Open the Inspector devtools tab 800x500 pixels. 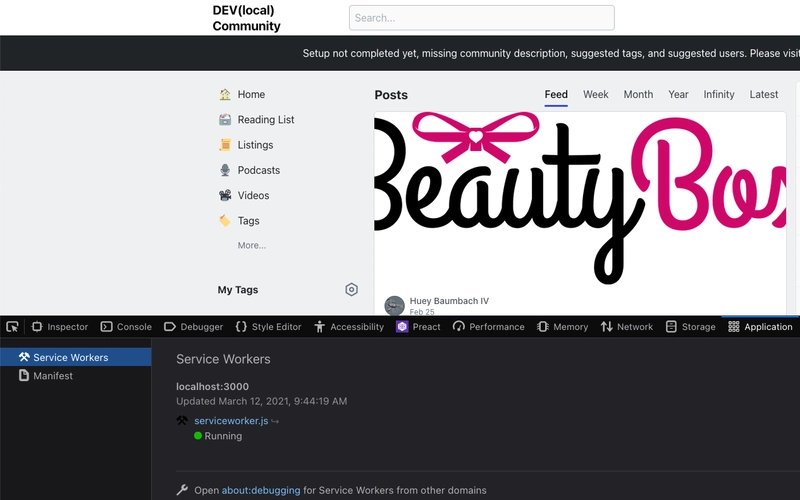point(60,327)
